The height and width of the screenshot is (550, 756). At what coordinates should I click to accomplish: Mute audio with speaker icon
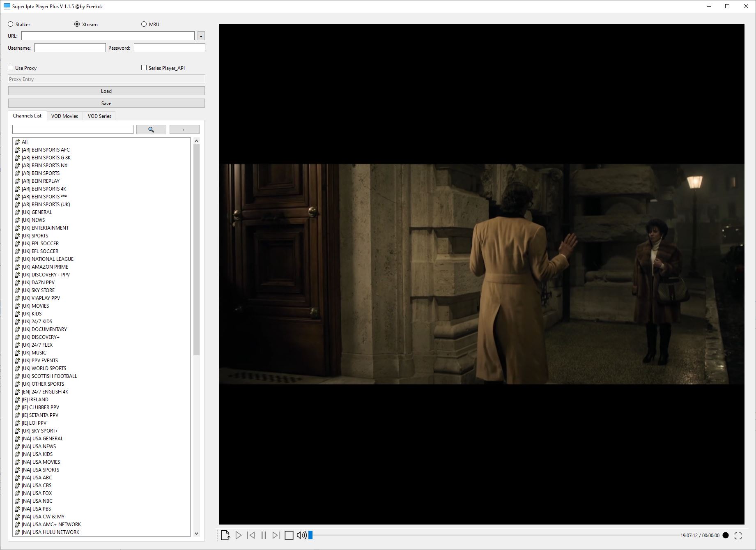click(301, 535)
